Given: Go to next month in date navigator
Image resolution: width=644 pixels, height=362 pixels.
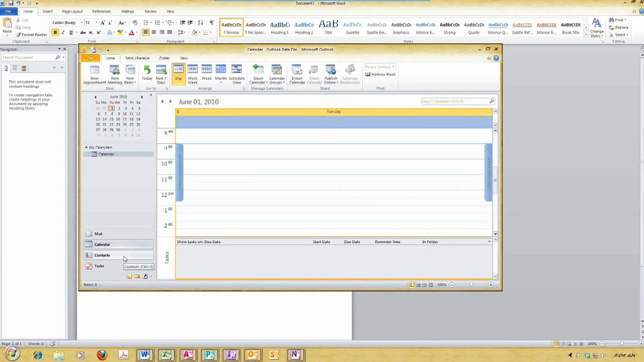Looking at the screenshot, I should click(x=141, y=97).
